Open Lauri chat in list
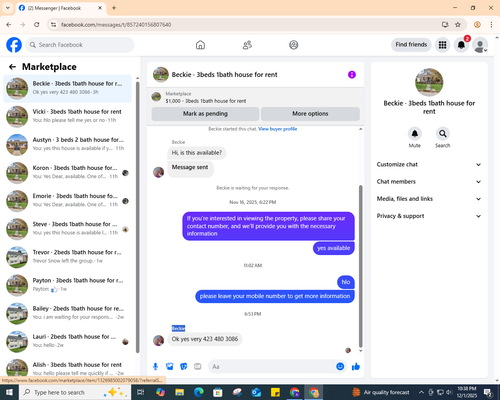 pos(67,342)
